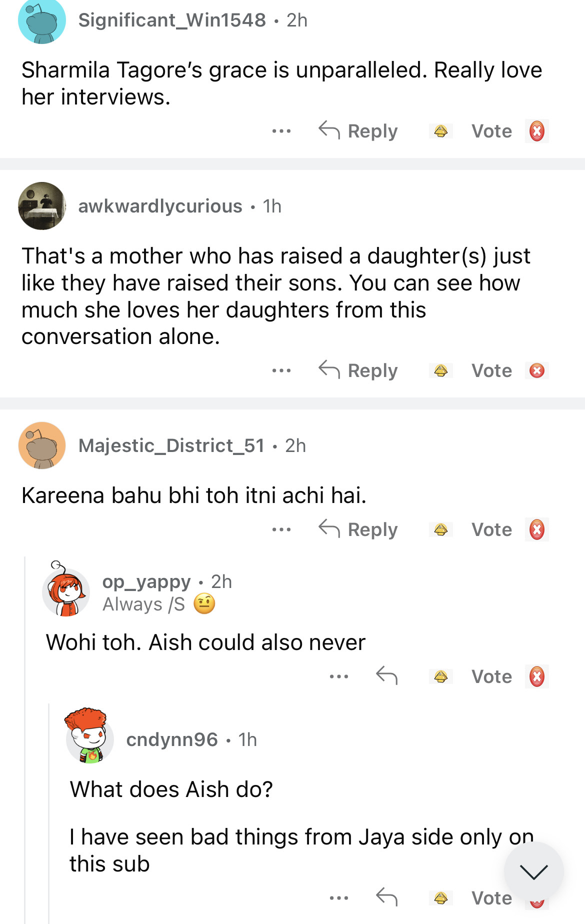Open awkwardlycurious's profile avatar

point(42,206)
